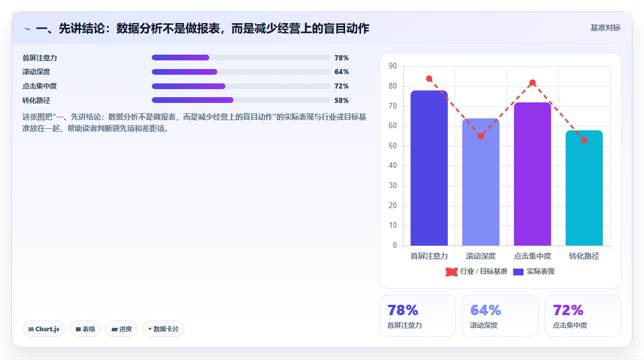
Task: Click the 58% value beside progress bar
Action: coord(342,100)
